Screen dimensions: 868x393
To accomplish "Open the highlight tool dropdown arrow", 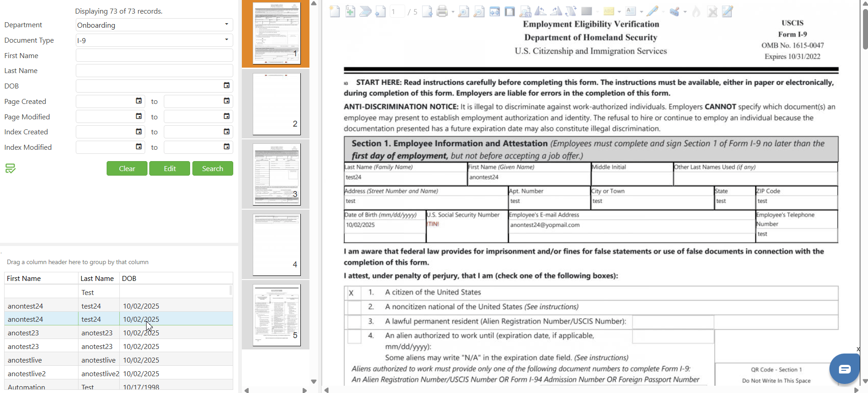I will (619, 12).
